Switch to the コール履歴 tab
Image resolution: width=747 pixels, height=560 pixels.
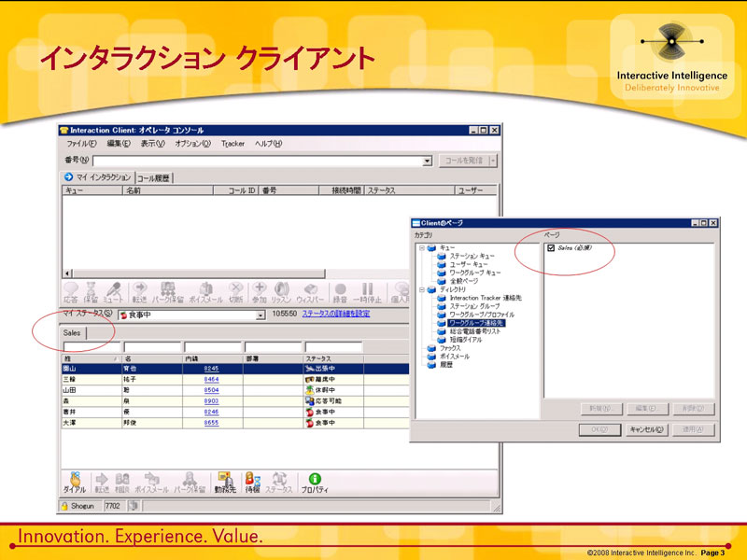[x=153, y=178]
